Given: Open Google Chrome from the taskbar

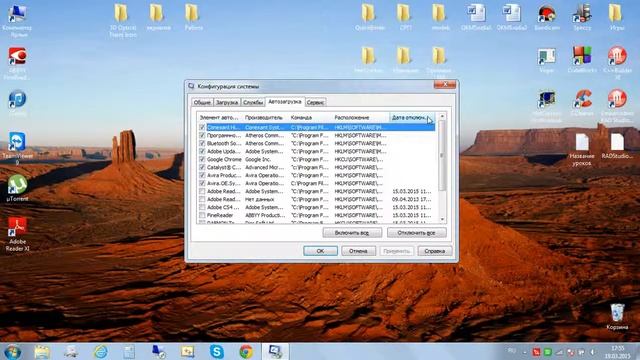Looking at the screenshot, I should [x=246, y=352].
